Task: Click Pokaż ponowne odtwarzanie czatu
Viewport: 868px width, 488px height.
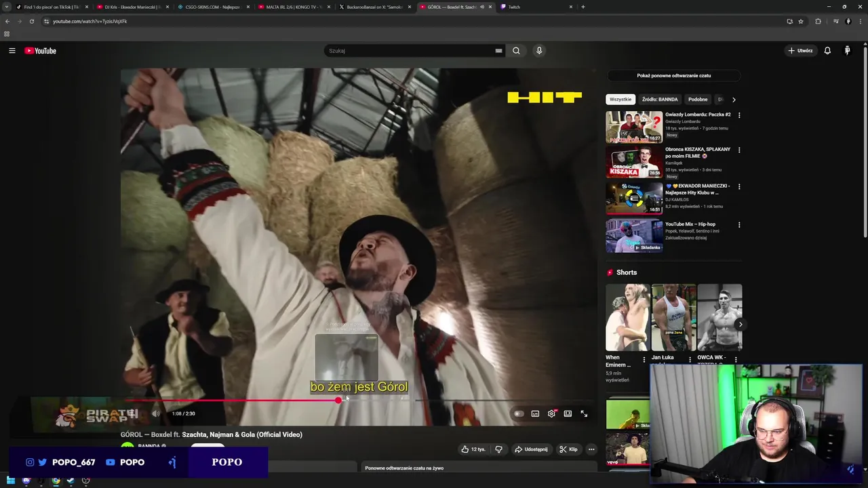Action: (x=674, y=76)
